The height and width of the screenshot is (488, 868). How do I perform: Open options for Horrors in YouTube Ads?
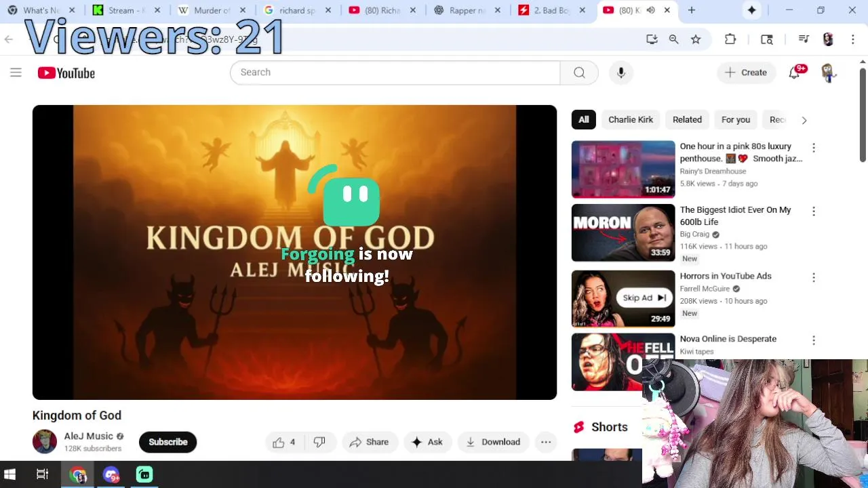(814, 277)
